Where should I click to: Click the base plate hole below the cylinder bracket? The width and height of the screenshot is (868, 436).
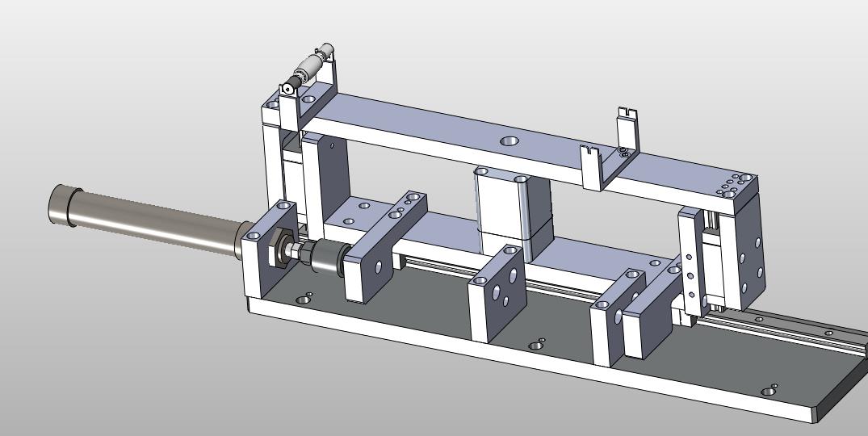pyautogui.click(x=304, y=300)
